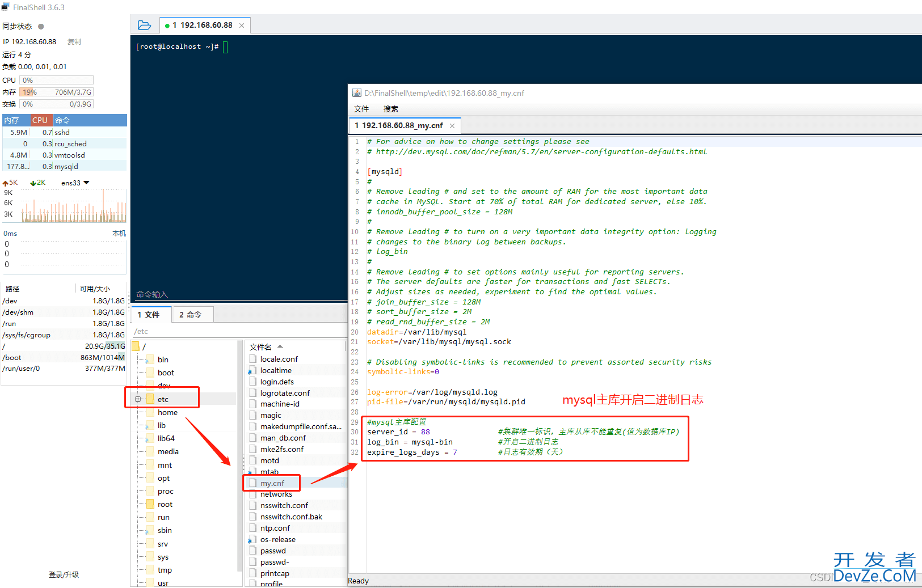Select the ntp.conf file

coord(275,528)
